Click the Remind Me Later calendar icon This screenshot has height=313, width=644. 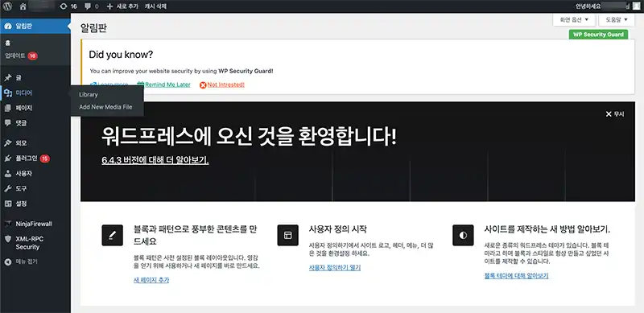point(140,84)
